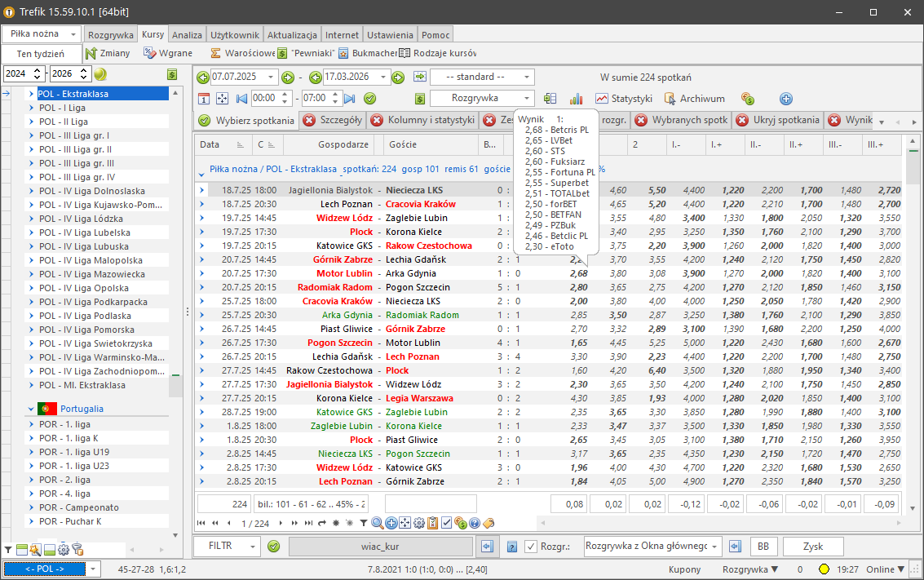Screen dimensions: 924x580
Task: Click green checkmark next to FILTR
Action: pos(274,547)
